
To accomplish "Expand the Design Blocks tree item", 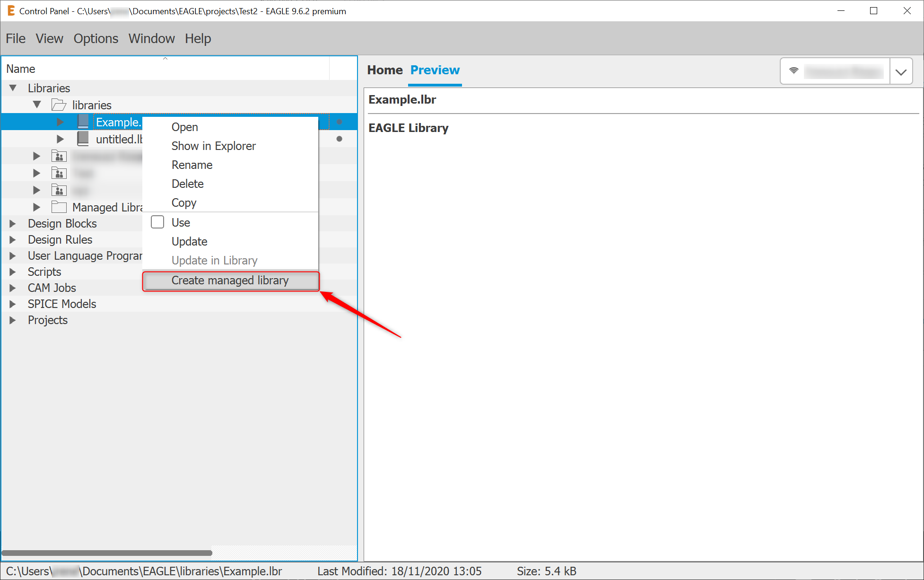I will pyautogui.click(x=12, y=223).
